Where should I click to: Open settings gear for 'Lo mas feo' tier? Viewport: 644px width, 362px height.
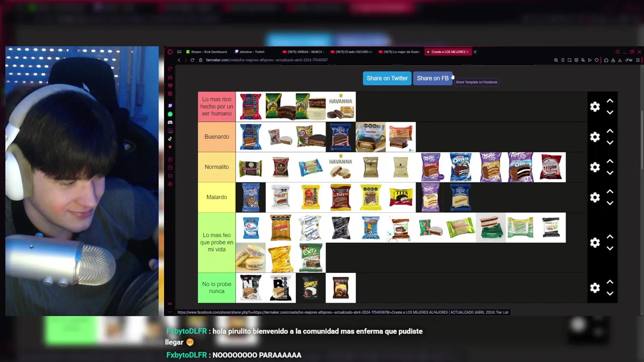pyautogui.click(x=595, y=242)
